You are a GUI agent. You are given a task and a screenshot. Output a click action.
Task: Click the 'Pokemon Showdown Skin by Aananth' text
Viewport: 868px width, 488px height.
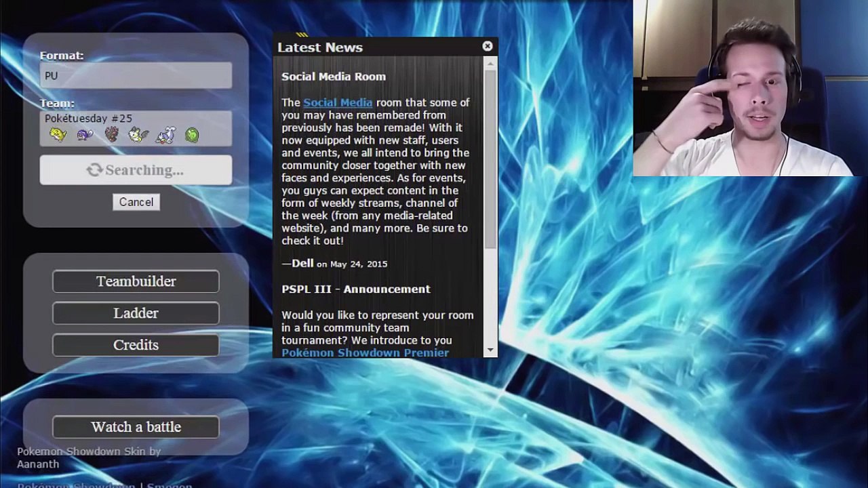coord(89,457)
